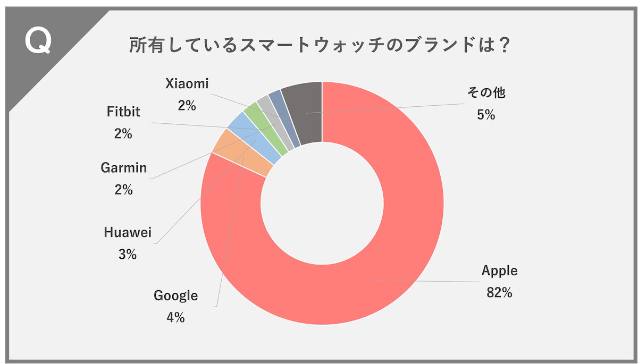Viewport: 638px width, 364px height.
Task: Click the 5% value under その他
Action: point(486,114)
